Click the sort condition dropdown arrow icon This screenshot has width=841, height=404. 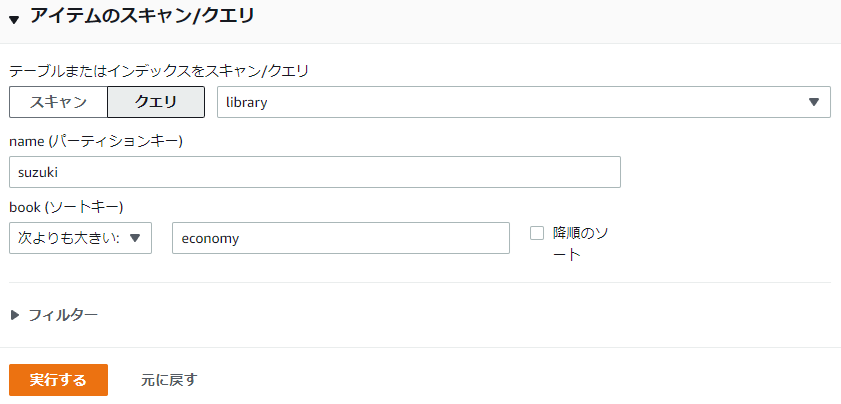[x=135, y=238]
